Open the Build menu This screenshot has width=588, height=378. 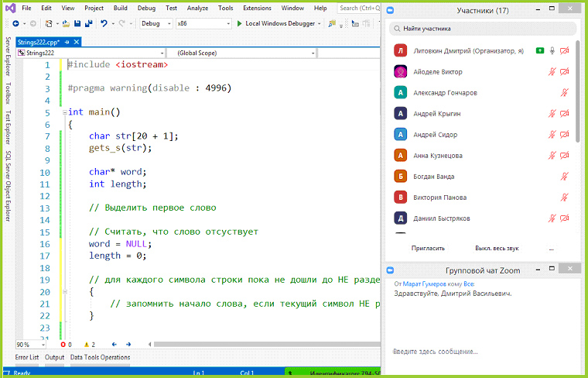click(120, 8)
